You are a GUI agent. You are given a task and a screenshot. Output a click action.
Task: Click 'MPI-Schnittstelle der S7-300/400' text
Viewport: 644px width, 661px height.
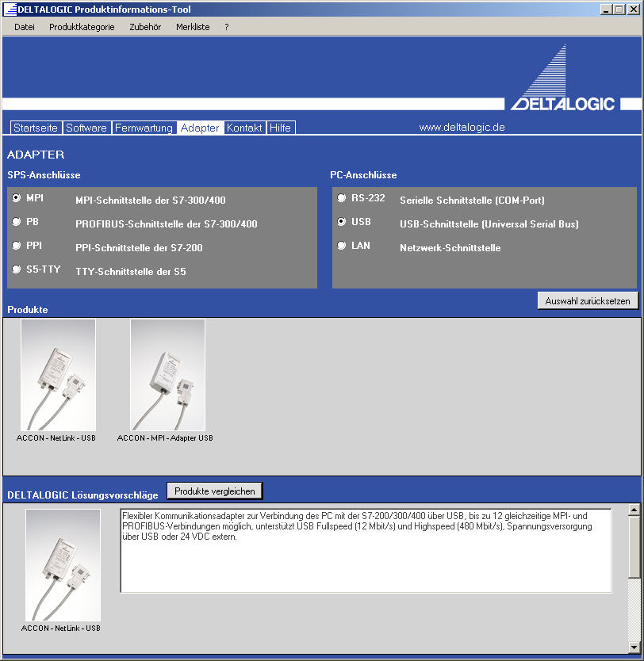pyautogui.click(x=151, y=201)
